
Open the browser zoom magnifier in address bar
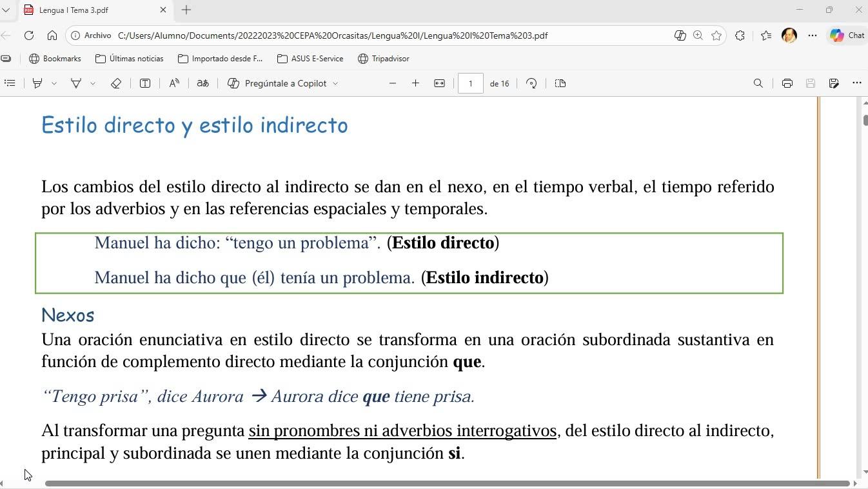click(698, 35)
